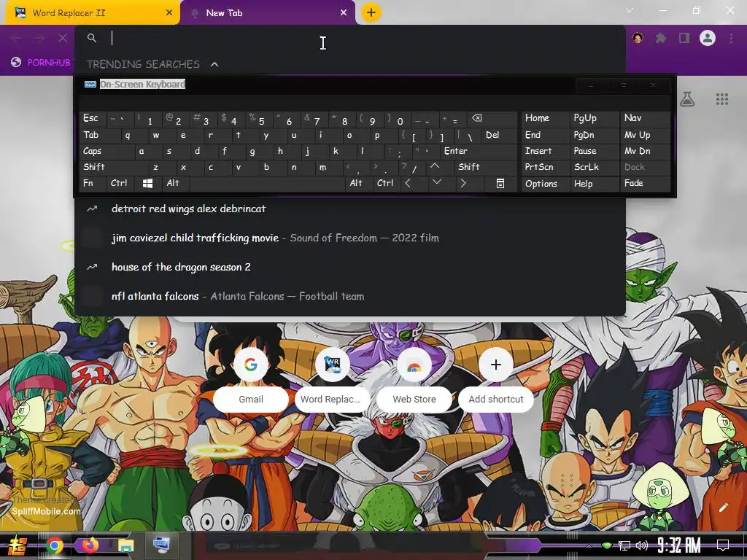
Task: Select suggestion jim caviezel child trafficking movie
Action: pyautogui.click(x=350, y=238)
